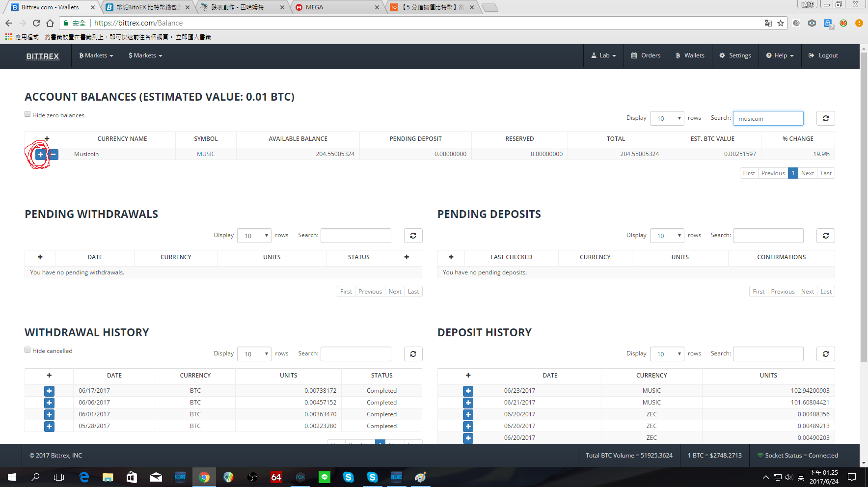Click the MUSIC symbol link
The width and height of the screenshot is (868, 487).
point(206,154)
